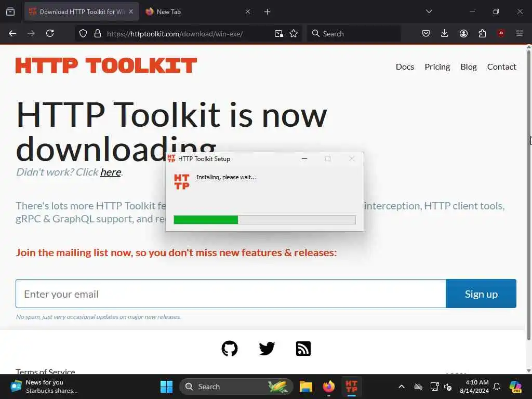Open the Twitter bird icon link
This screenshot has width=532, height=399.
coord(267,349)
